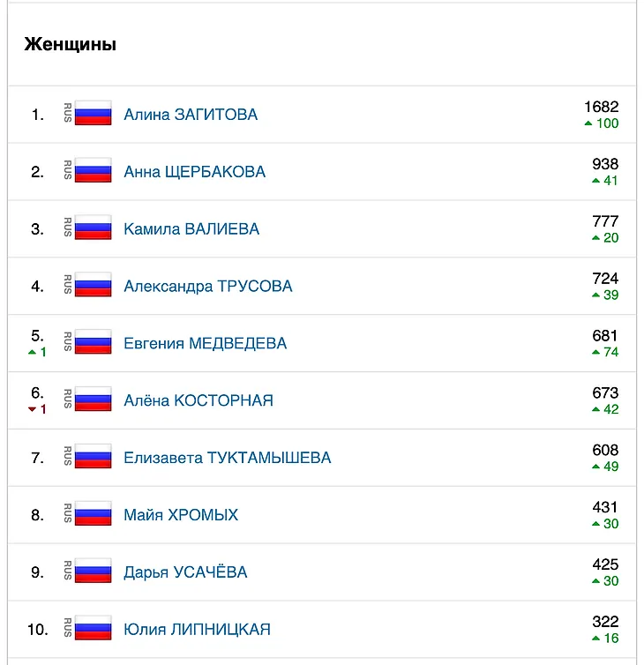644x665 pixels.
Task: Open Юлия ЛИПНИЦКАЯ profile
Action: pos(197,630)
